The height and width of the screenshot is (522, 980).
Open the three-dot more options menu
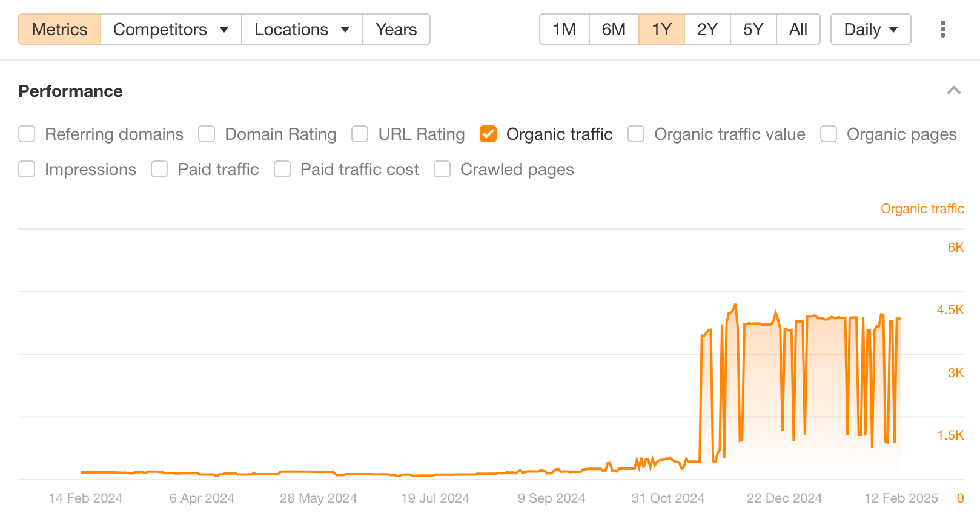(x=942, y=29)
